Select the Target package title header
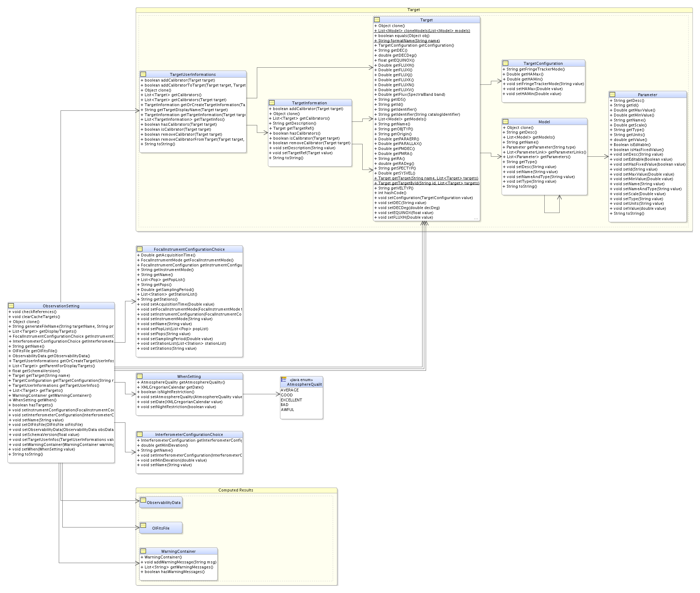Viewport: 700px width, 593px height. point(414,10)
